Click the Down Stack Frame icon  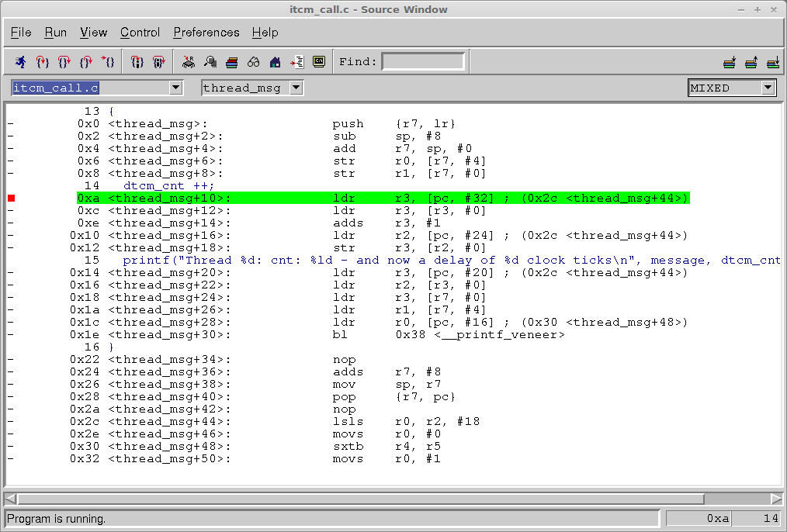click(x=730, y=62)
